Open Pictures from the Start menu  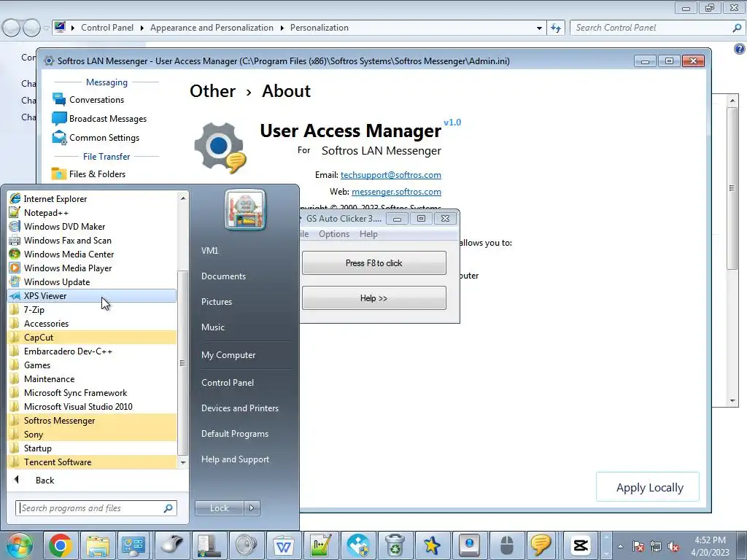216,302
